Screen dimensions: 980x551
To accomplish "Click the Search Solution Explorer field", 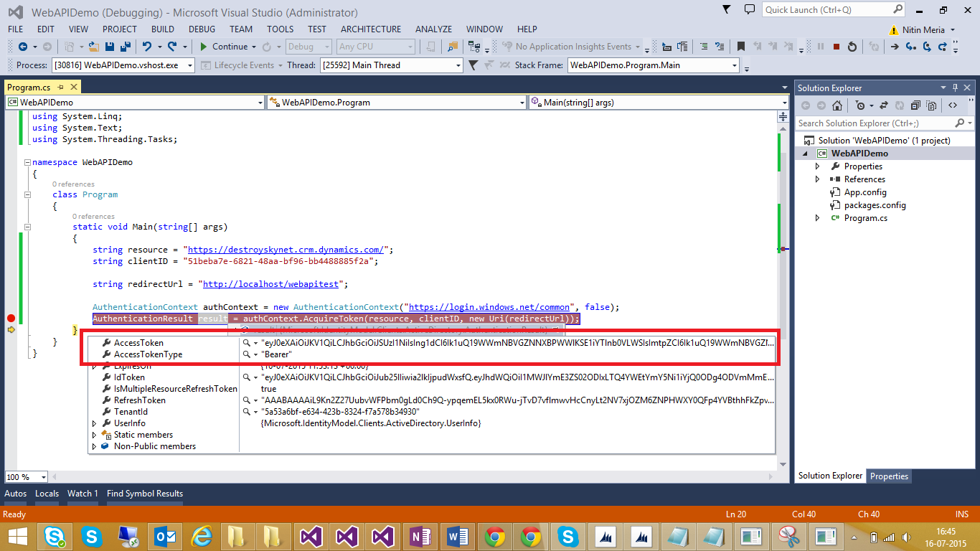I will (x=875, y=123).
